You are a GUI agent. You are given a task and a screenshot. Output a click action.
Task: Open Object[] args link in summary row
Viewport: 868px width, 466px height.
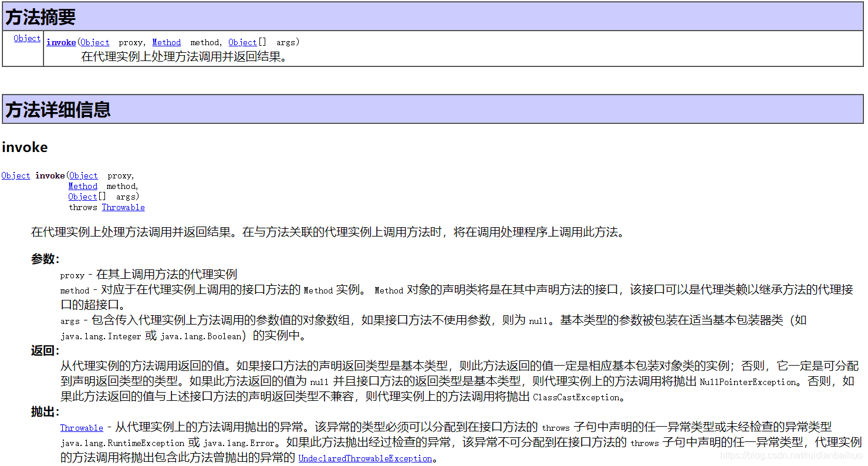pyautogui.click(x=242, y=42)
